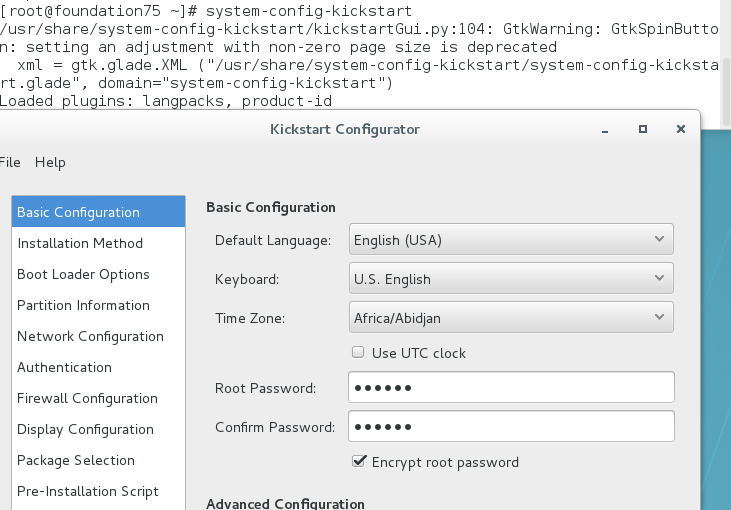
Task: Open Firewall Configuration section
Action: [98, 398]
